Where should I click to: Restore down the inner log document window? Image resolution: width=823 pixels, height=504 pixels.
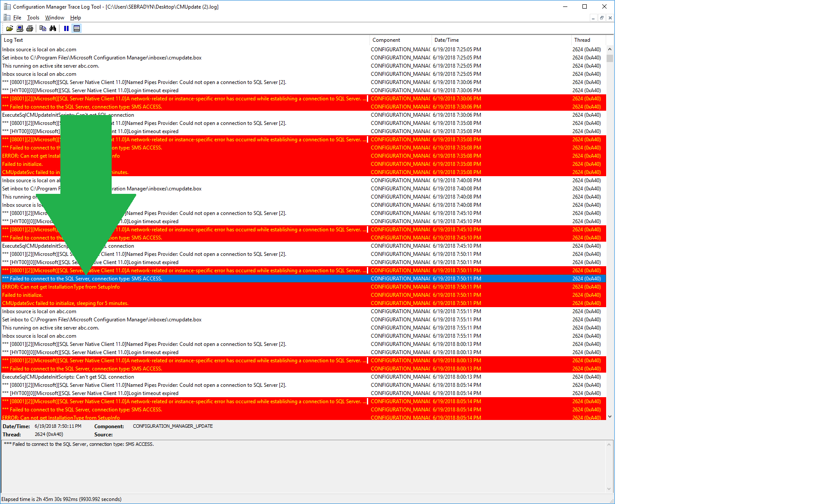[x=601, y=18]
